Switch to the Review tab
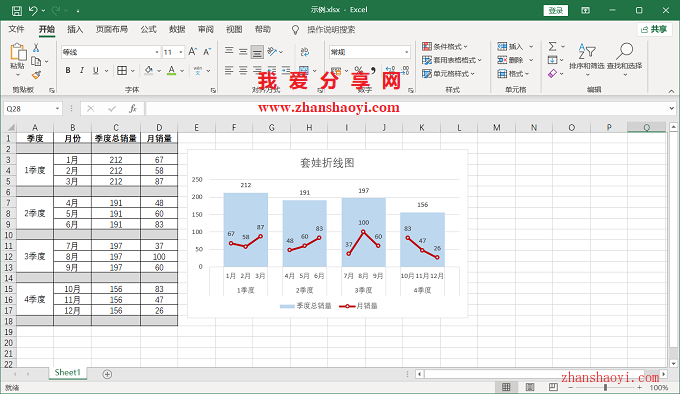 tap(206, 29)
